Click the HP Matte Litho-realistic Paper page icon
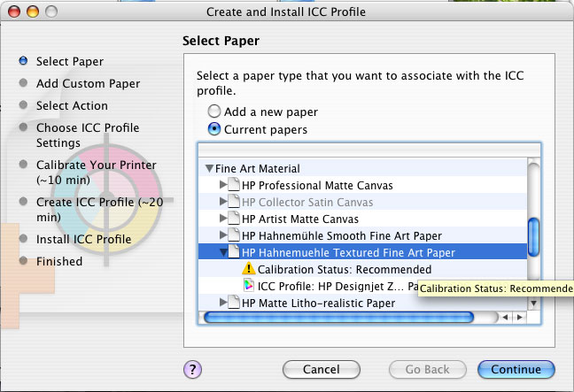This screenshot has width=574, height=392. 234,302
